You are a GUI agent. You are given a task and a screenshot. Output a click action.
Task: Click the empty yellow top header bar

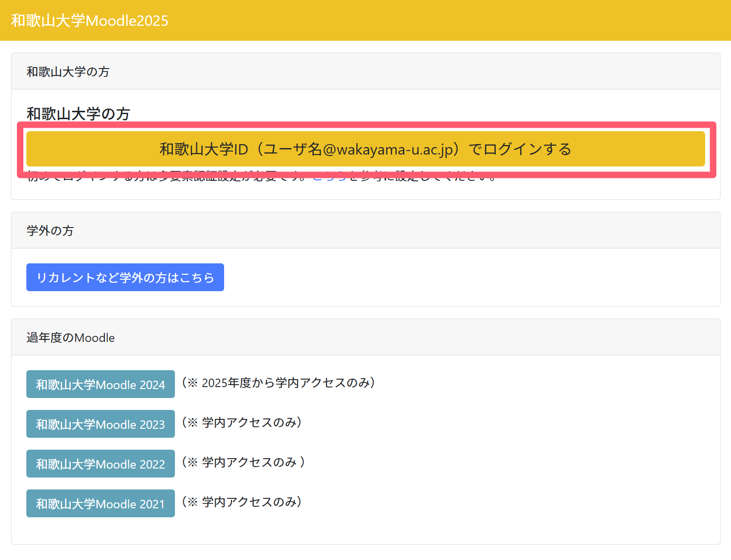pyautogui.click(x=447, y=20)
